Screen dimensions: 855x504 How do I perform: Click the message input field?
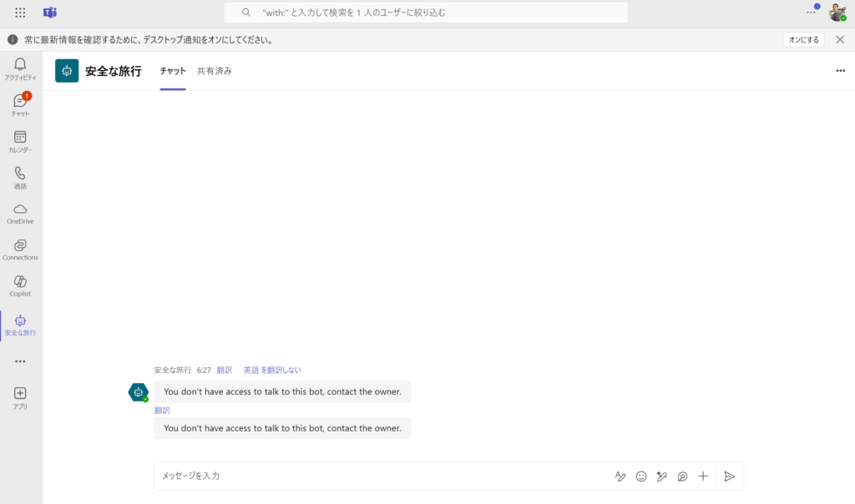[x=376, y=476]
